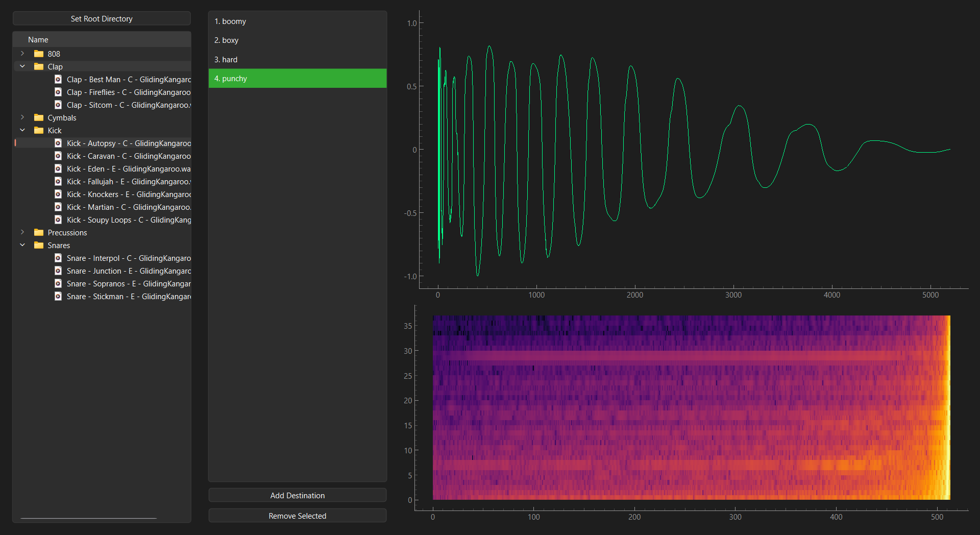The width and height of the screenshot is (980, 535).
Task: Choose the hard destination item
Action: pyautogui.click(x=297, y=60)
